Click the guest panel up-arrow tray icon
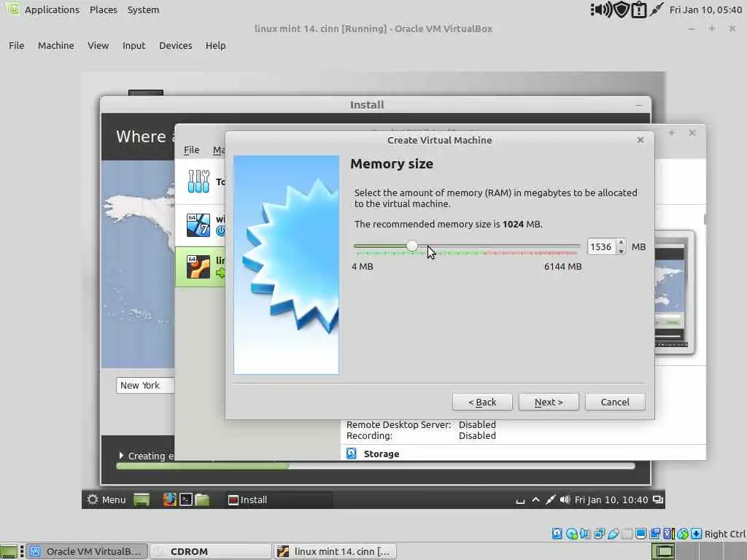The image size is (747, 560). tap(535, 499)
